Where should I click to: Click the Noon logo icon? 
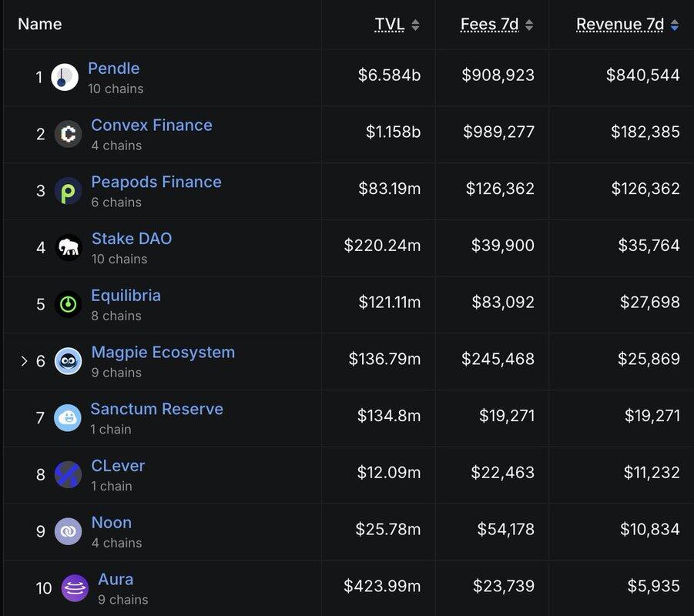coord(68,531)
